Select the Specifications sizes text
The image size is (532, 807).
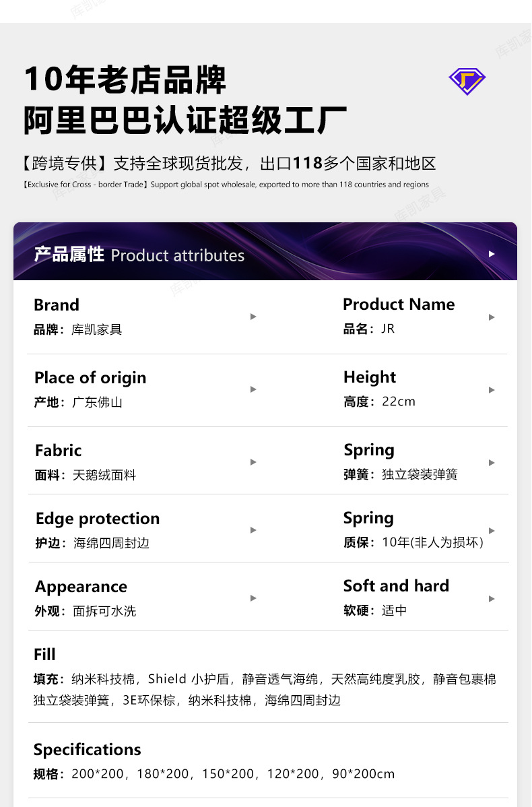tap(214, 774)
